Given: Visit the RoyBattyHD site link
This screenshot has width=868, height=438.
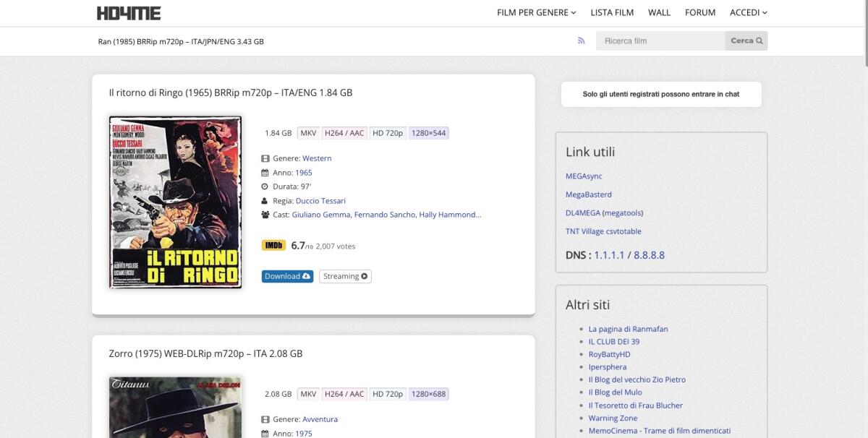Looking at the screenshot, I should [x=609, y=354].
